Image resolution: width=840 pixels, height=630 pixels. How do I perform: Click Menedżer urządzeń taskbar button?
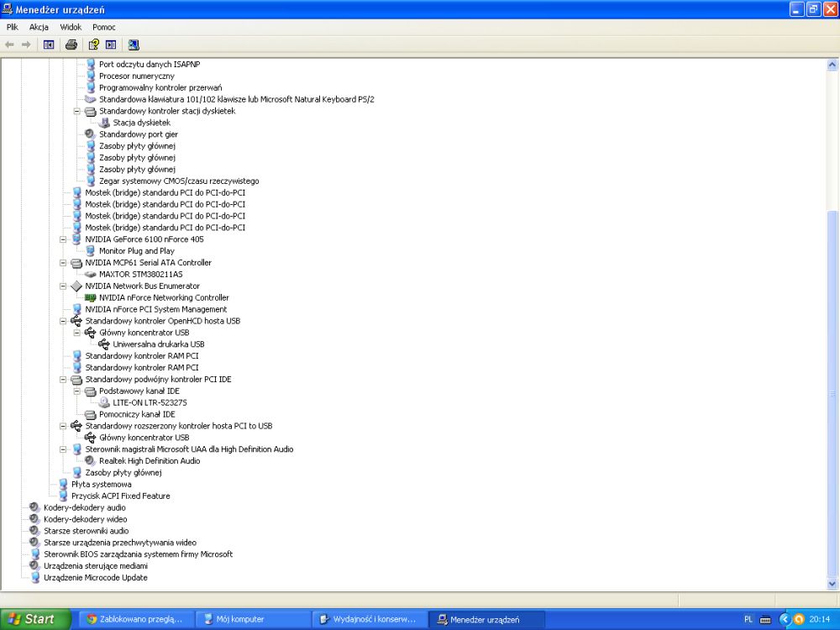(x=486, y=619)
